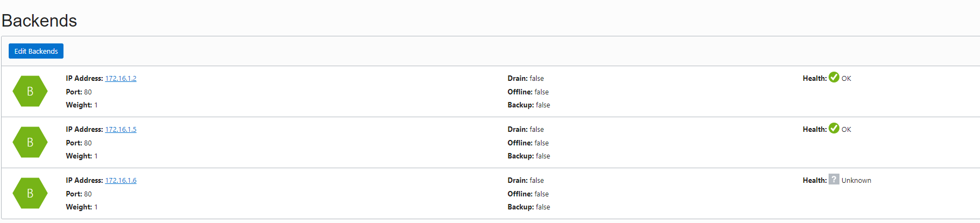Click the Unknown health question-mark icon
The height and width of the screenshot is (223, 980).
(x=834, y=180)
